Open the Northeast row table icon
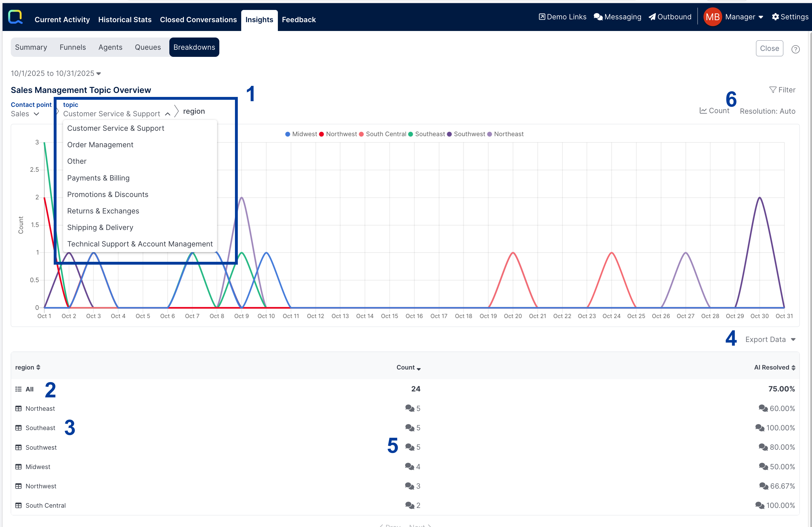Viewport: 812px width, 527px height. coord(18,408)
